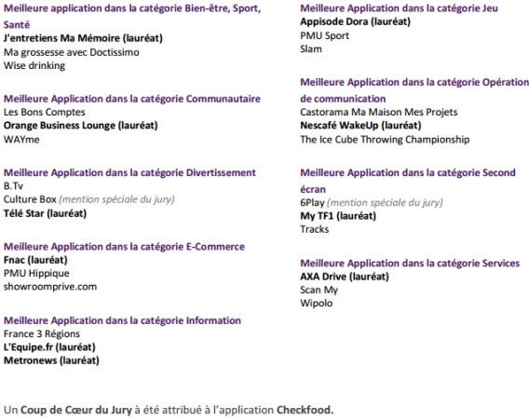Click Nescafé WakeUp (lauréat) entry
This screenshot has height=420, width=529.
[x=360, y=126]
